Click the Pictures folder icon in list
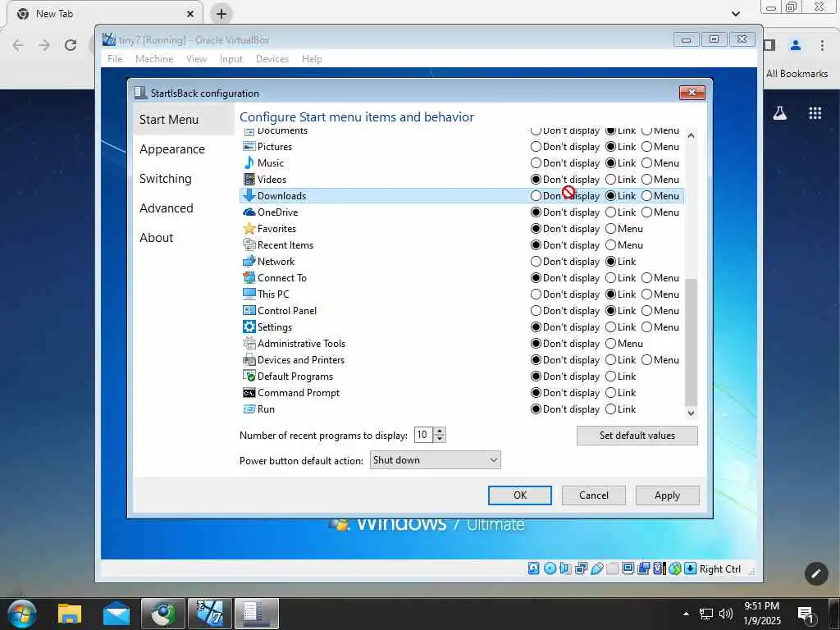The height and width of the screenshot is (630, 840). pyautogui.click(x=249, y=146)
